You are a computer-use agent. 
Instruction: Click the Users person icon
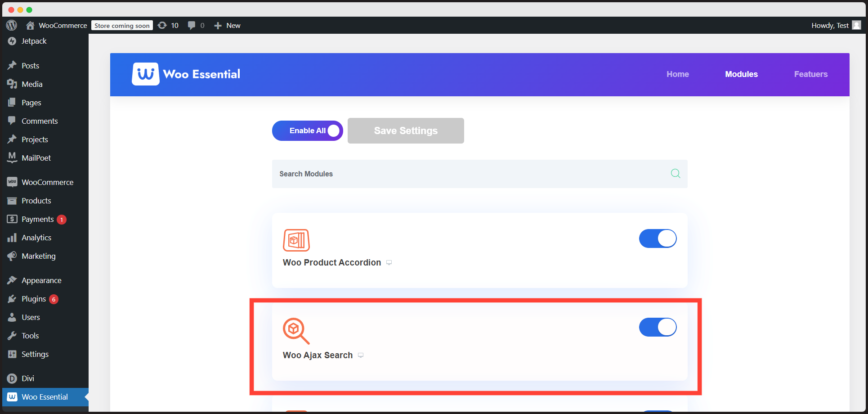[x=12, y=317]
